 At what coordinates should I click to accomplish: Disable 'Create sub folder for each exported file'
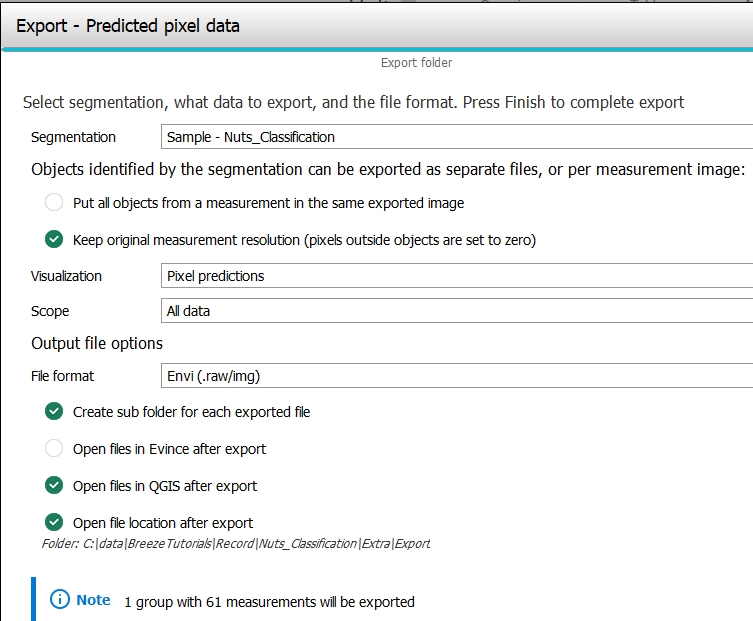pos(54,412)
